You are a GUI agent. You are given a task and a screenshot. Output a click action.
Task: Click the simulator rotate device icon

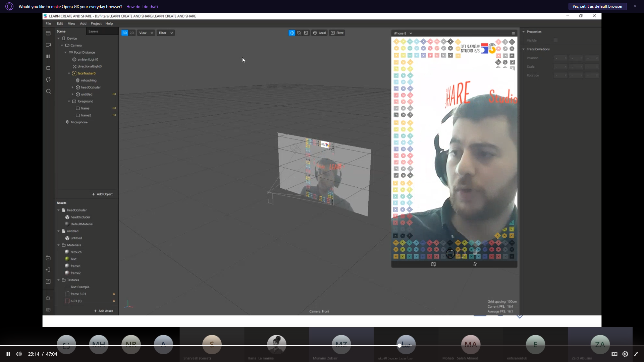pyautogui.click(x=475, y=264)
